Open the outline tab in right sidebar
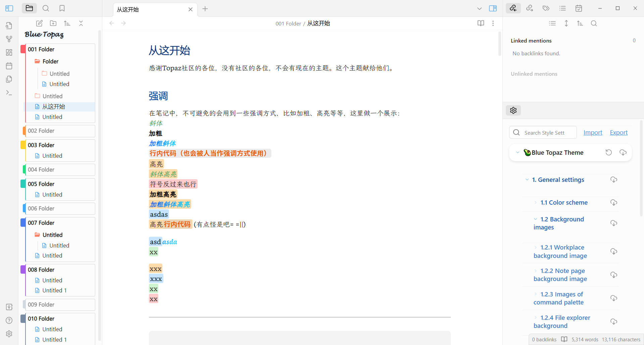This screenshot has width=644, height=345. coord(562,8)
